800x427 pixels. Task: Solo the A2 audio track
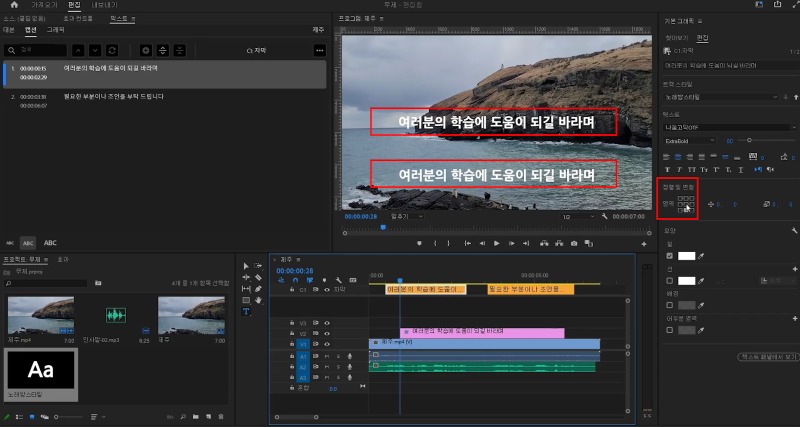coord(338,367)
